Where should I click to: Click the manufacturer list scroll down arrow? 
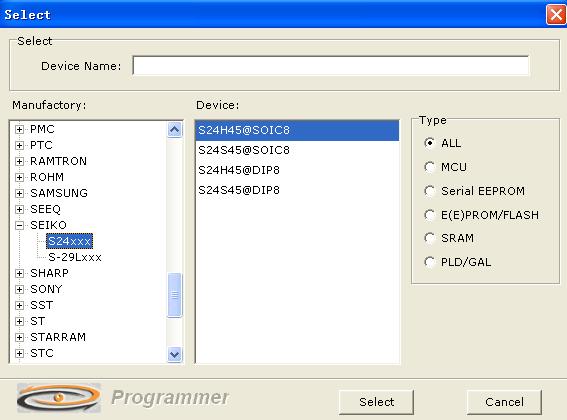[x=175, y=354]
